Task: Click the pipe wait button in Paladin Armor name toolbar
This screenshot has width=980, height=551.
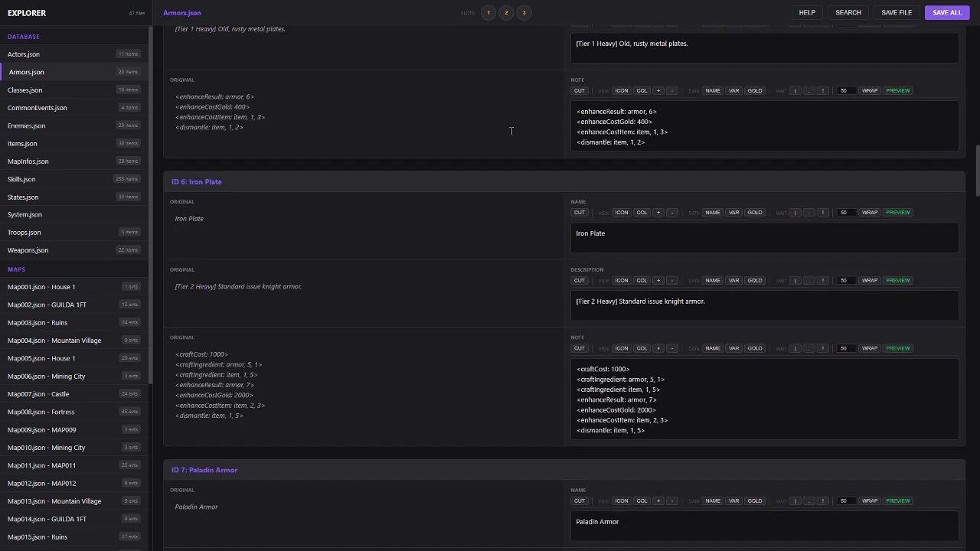Action: point(795,500)
